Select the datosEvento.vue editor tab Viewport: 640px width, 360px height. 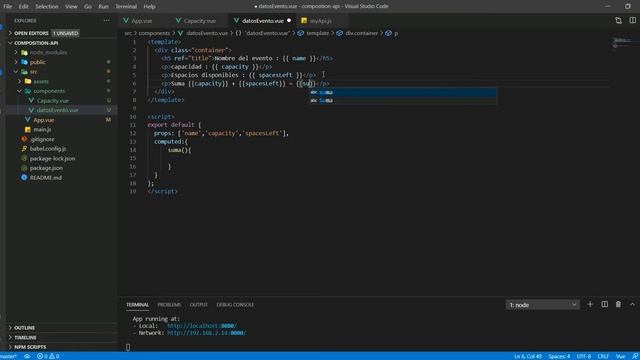tap(262, 20)
